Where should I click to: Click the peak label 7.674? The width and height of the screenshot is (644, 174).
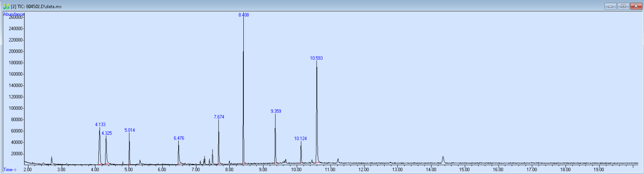[x=219, y=117]
